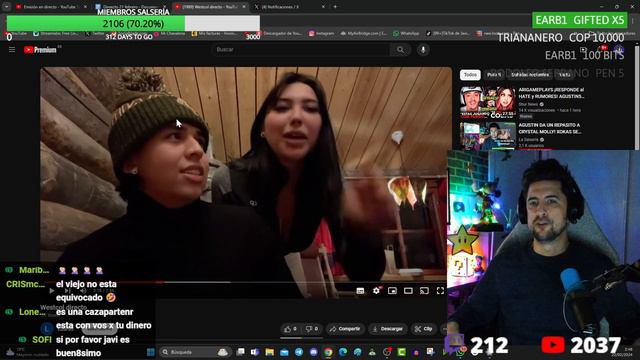Open the YouTube account avatar menu
Screen dimensions: 640x360
point(619,50)
